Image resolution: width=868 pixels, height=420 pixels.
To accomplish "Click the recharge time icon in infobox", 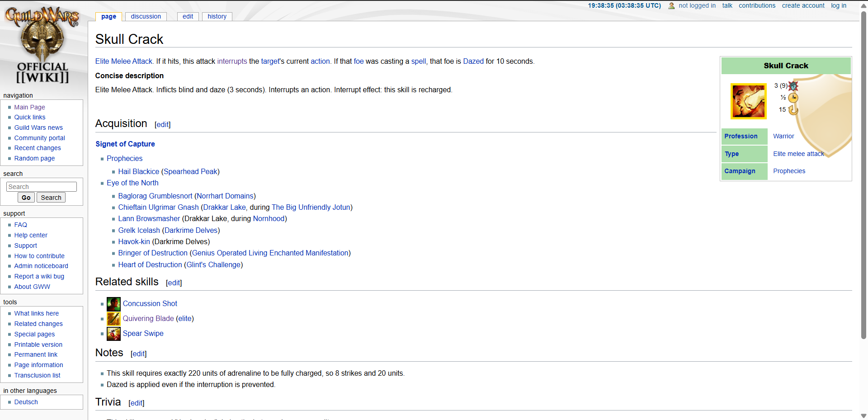I will pos(793,110).
